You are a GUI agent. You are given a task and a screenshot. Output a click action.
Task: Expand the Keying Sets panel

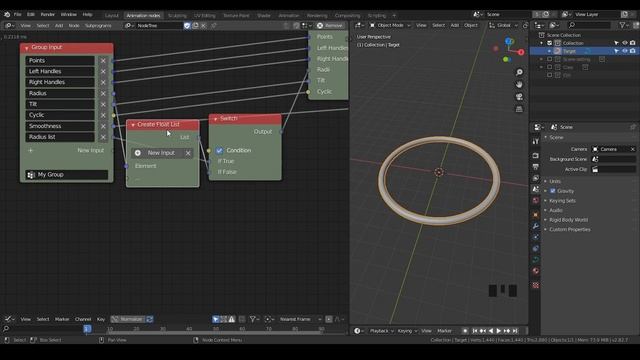[562, 201]
